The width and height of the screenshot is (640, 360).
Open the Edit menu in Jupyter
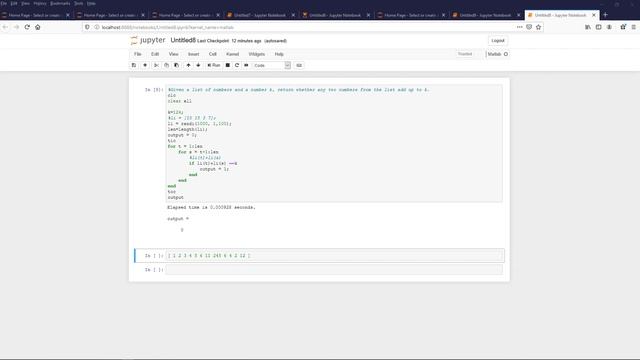point(155,54)
